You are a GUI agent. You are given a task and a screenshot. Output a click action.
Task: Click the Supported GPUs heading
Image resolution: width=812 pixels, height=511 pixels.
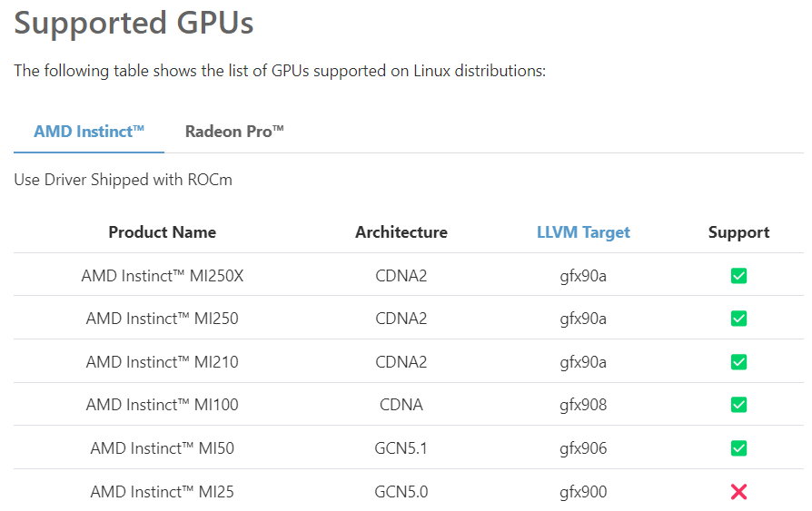click(x=134, y=23)
